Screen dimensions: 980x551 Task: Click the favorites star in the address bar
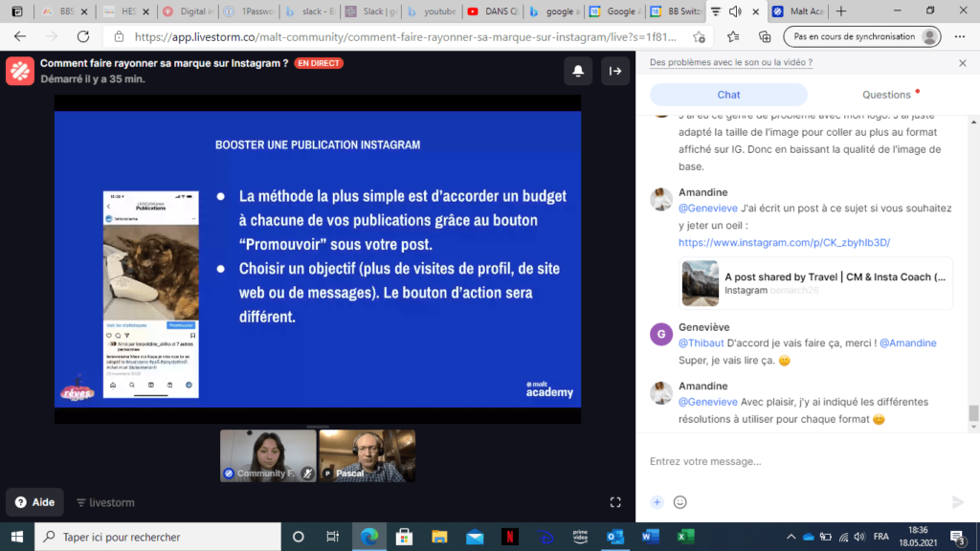[732, 35]
